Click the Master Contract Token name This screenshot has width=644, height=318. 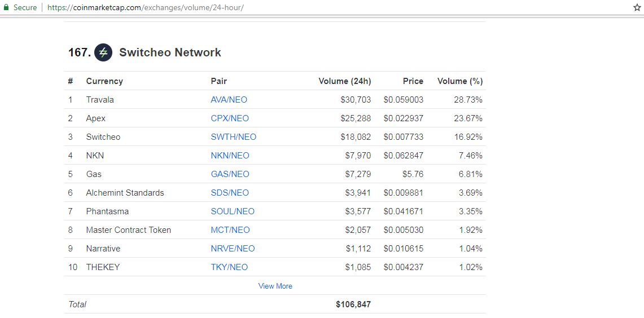tap(129, 230)
